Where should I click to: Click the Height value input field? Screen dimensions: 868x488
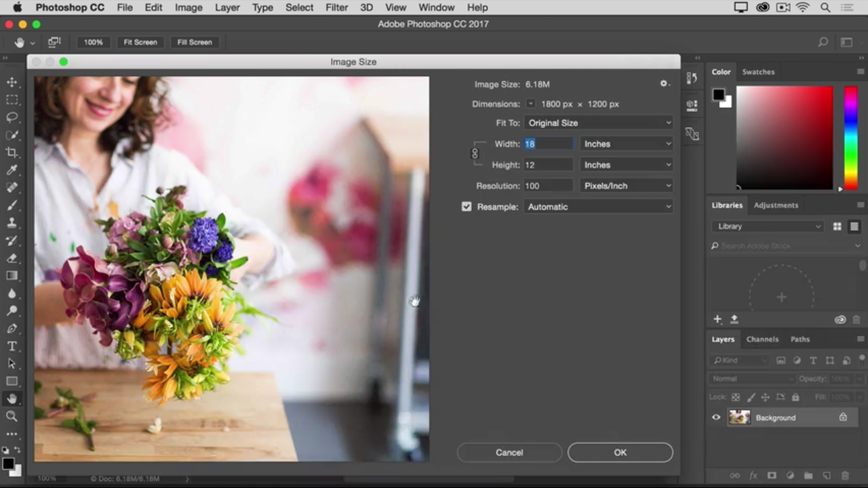tap(548, 165)
